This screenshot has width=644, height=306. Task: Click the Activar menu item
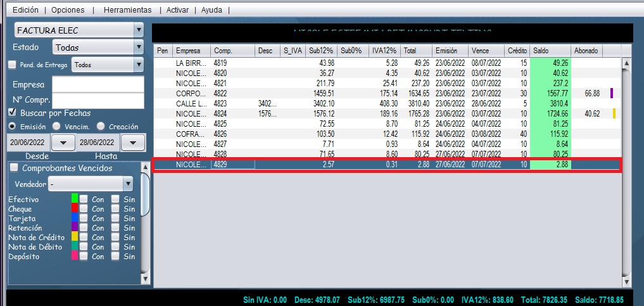pyautogui.click(x=177, y=10)
